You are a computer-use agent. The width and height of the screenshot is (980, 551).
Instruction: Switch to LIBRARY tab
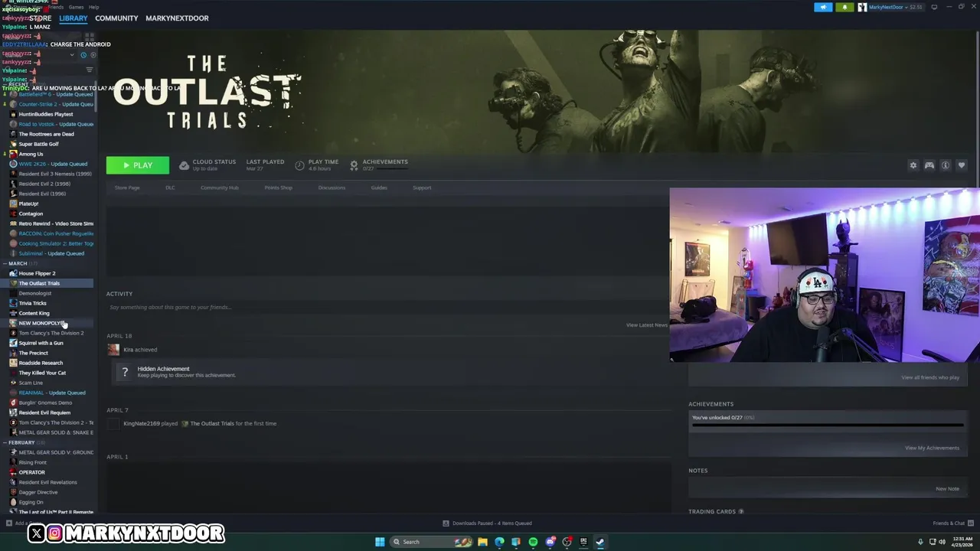(x=73, y=18)
